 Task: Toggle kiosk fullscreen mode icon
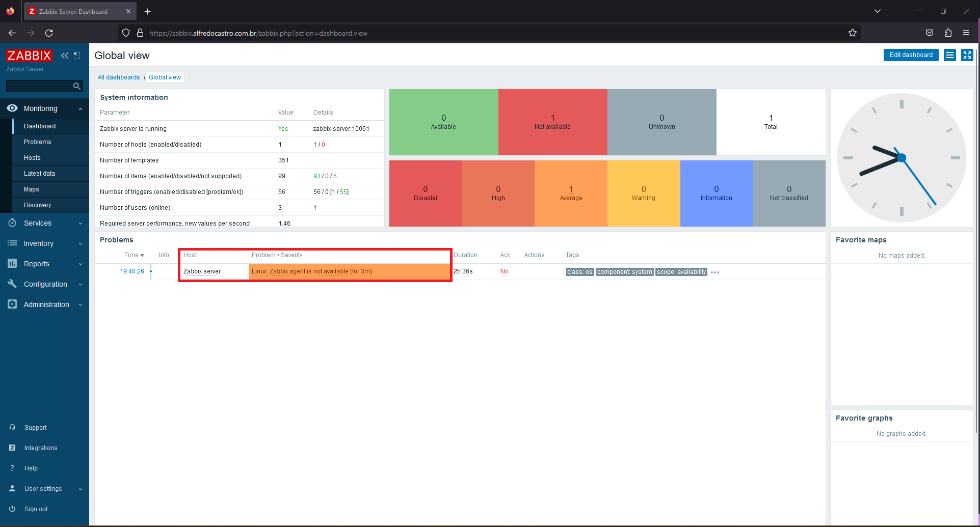coord(967,55)
